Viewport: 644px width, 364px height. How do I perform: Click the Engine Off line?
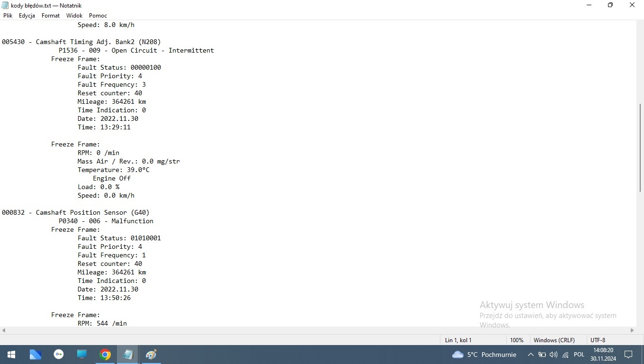[x=112, y=178]
